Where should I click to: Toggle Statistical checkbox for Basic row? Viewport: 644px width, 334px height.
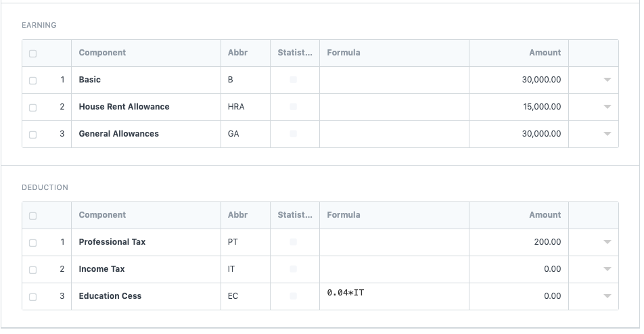[x=293, y=80]
